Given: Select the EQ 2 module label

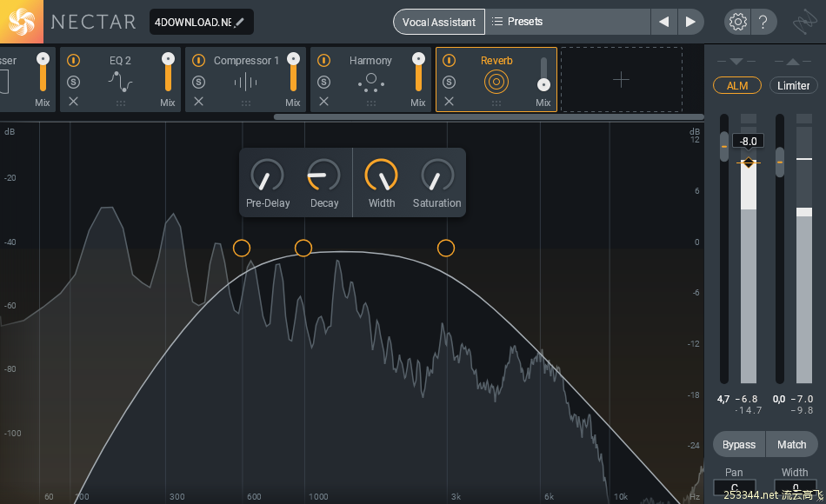Looking at the screenshot, I should coord(120,61).
